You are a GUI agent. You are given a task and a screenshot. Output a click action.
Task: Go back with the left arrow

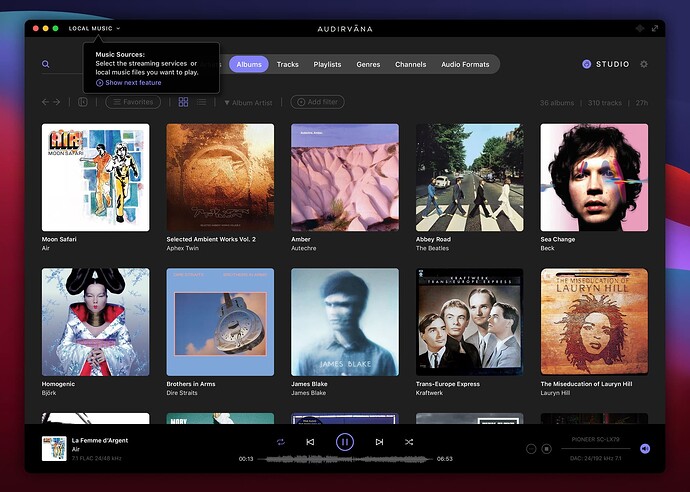tap(45, 102)
